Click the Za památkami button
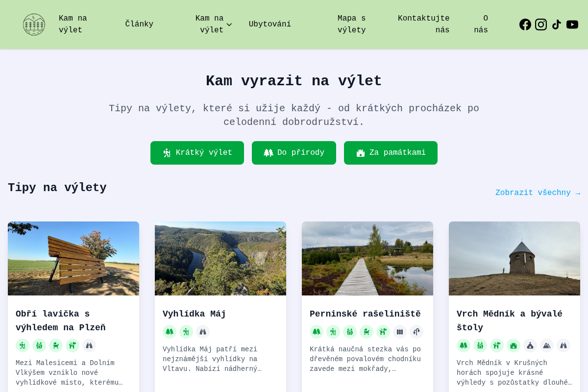 391,153
